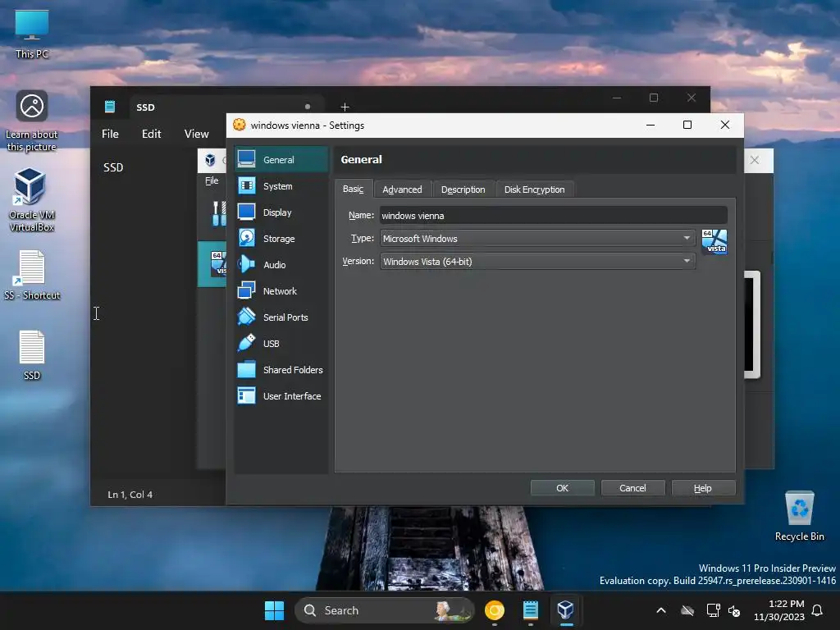Image resolution: width=840 pixels, height=630 pixels.
Task: Add a new tab in Notepad
Action: click(x=345, y=107)
